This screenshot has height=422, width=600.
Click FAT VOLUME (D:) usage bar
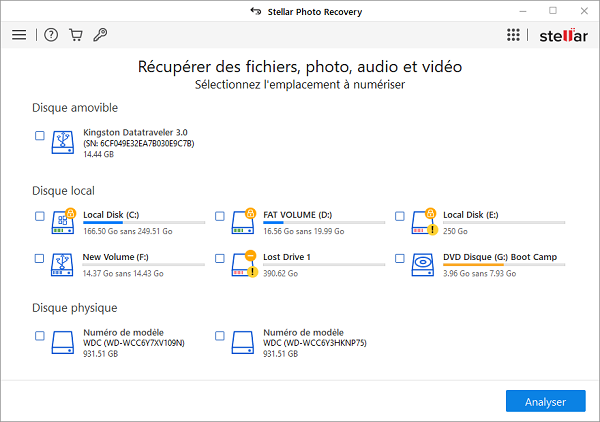pyautogui.click(x=324, y=222)
